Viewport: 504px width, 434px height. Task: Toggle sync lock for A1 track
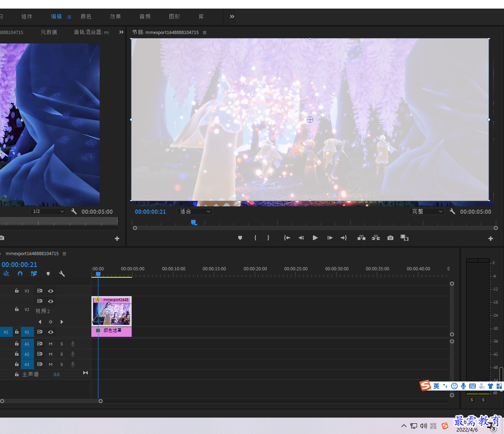point(40,344)
